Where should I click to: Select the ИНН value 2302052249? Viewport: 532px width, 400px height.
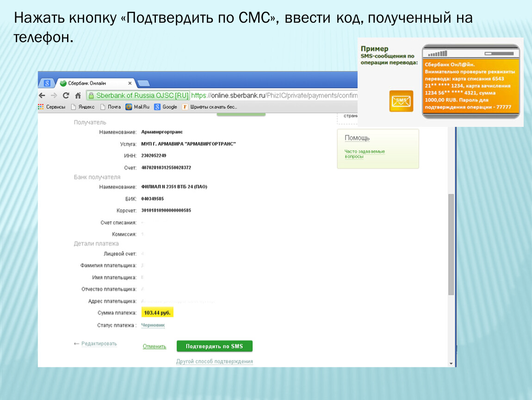154,156
